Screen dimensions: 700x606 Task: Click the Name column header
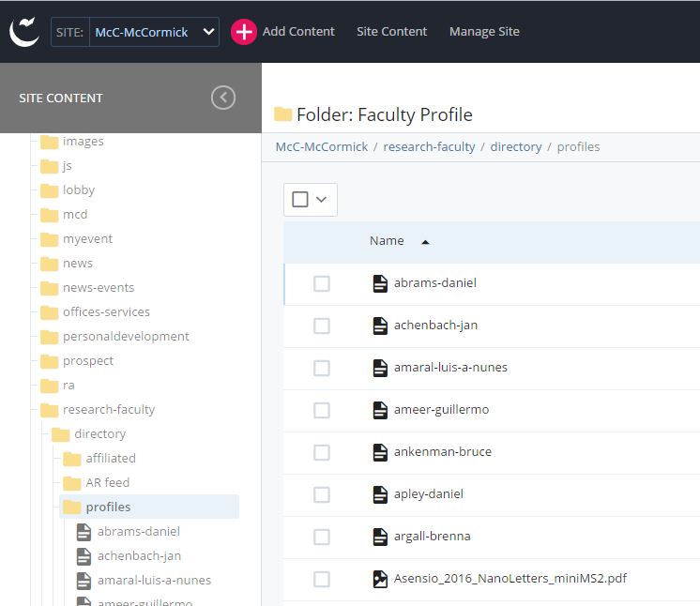[387, 241]
